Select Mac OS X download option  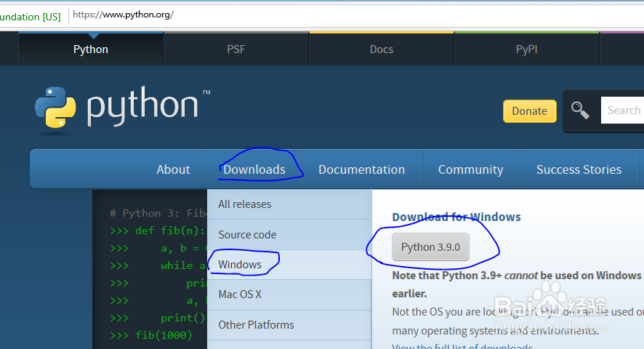(240, 294)
